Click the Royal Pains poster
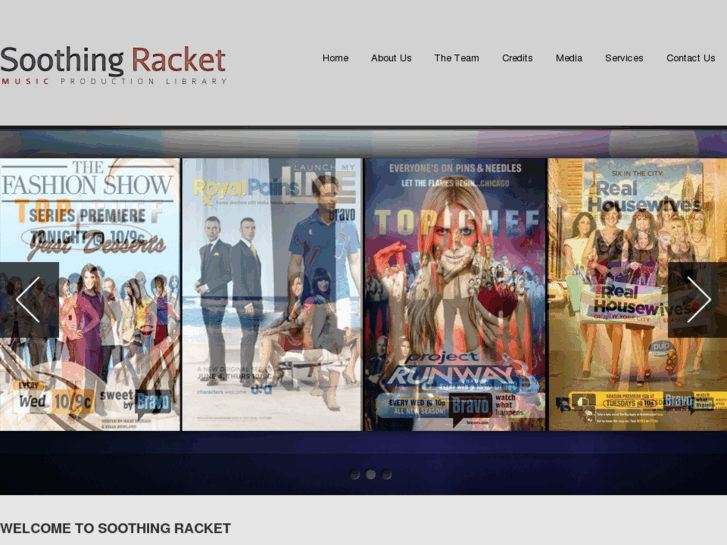 click(272, 295)
